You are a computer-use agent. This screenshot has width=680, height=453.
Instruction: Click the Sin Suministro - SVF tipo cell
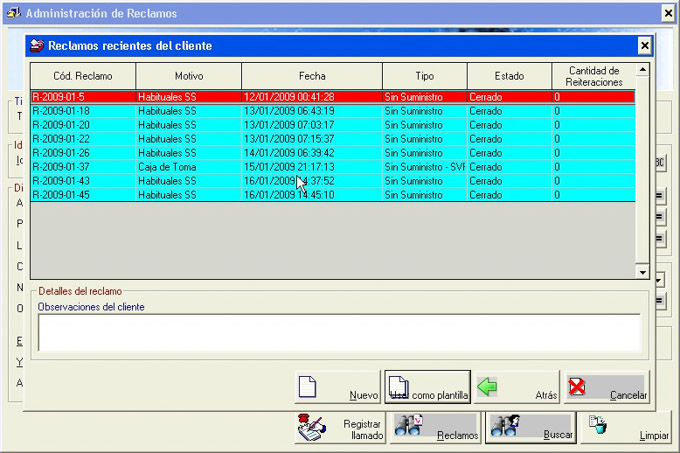425,167
